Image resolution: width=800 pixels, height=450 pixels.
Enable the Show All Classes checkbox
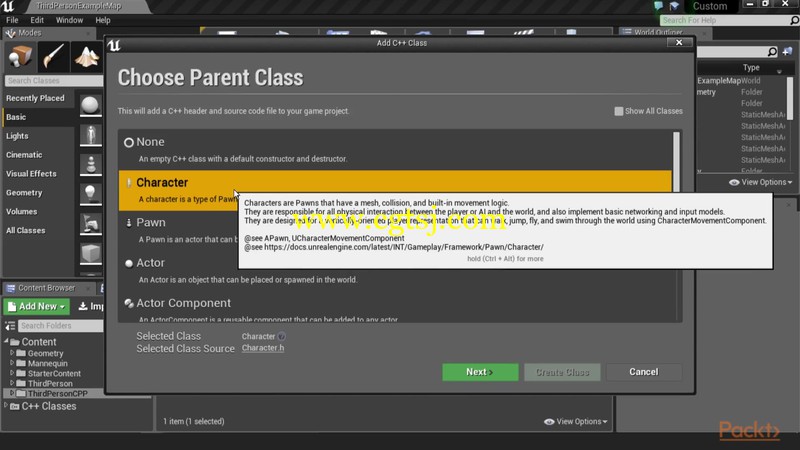[x=618, y=111]
